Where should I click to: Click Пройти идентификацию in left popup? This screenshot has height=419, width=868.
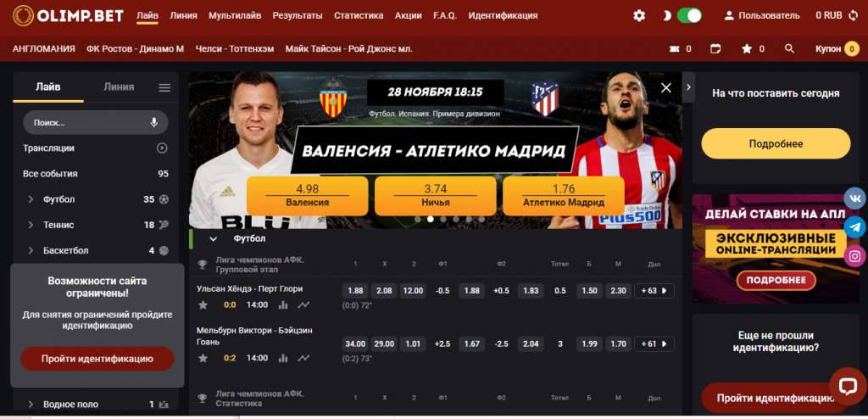pos(97,359)
